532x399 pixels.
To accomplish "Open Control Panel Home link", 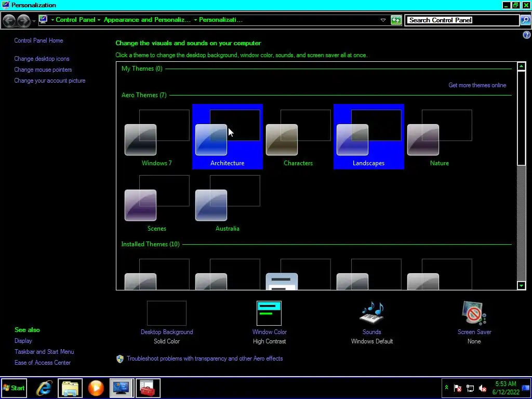I will point(38,41).
